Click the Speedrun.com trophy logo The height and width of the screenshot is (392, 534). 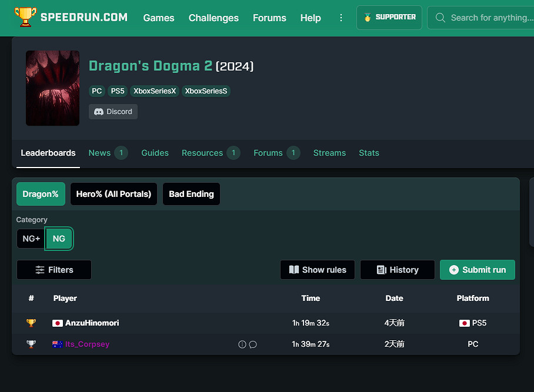tap(25, 18)
